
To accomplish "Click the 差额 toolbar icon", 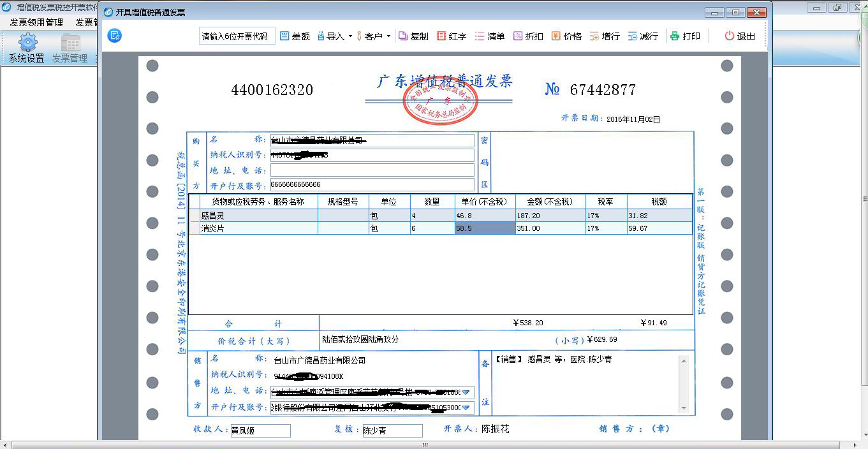I will pyautogui.click(x=285, y=36).
